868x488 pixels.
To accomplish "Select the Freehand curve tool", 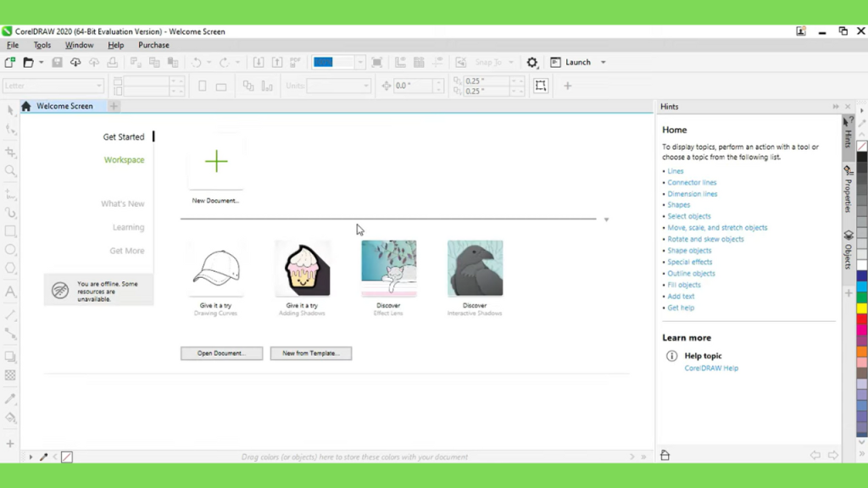I will [10, 194].
